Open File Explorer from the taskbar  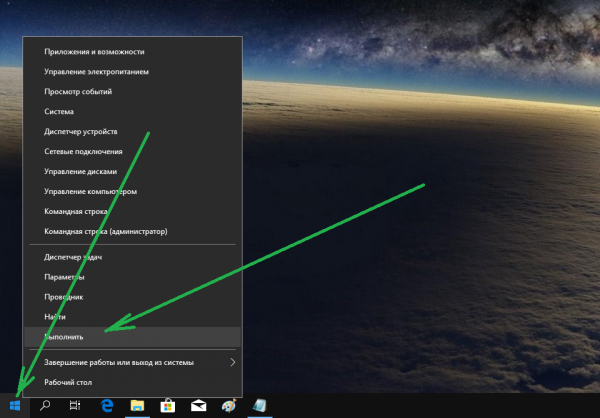[x=137, y=405]
